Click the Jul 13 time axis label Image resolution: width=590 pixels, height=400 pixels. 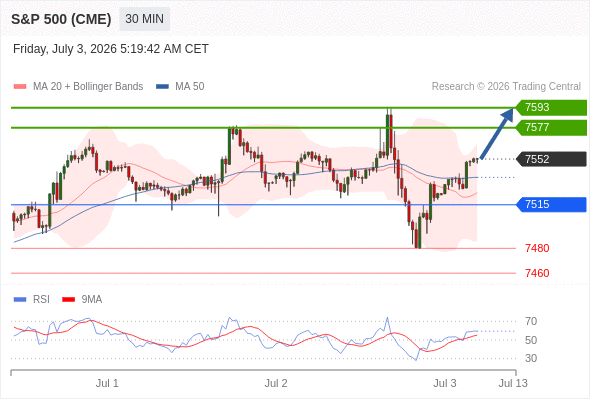click(513, 383)
